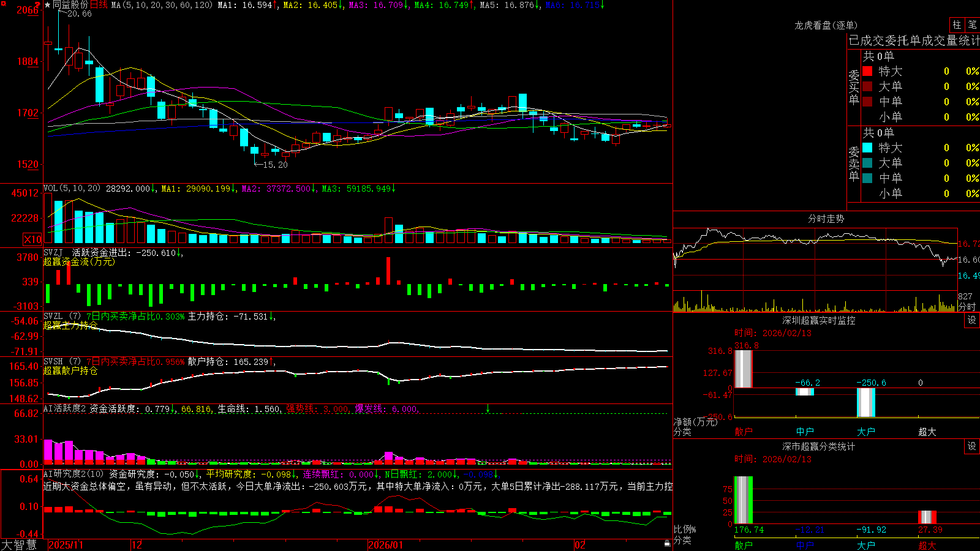Click the 时间: 2026/02/13 in 实时监控
The height and width of the screenshot is (551, 980).
coord(773,333)
